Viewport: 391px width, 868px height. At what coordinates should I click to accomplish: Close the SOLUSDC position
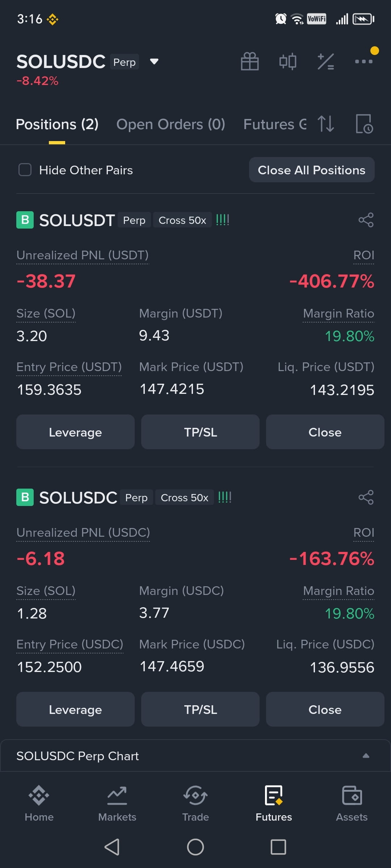point(325,709)
